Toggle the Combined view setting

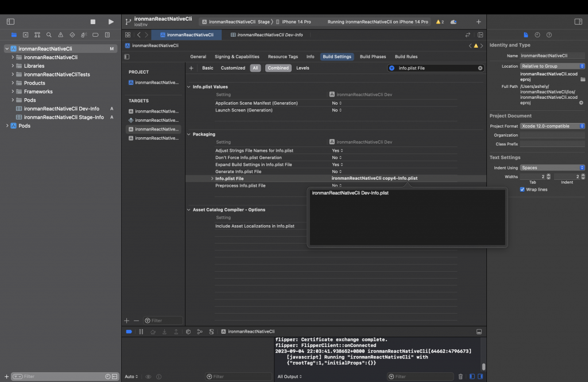pyautogui.click(x=278, y=68)
